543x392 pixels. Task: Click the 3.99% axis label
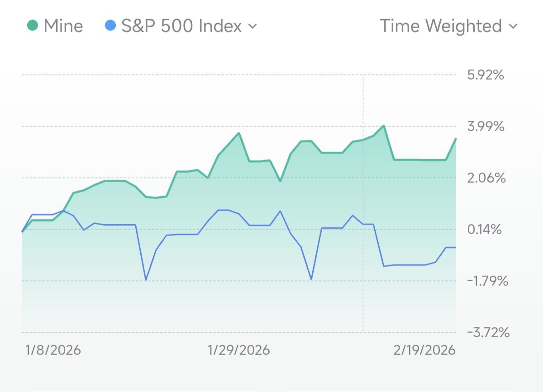[x=486, y=126]
